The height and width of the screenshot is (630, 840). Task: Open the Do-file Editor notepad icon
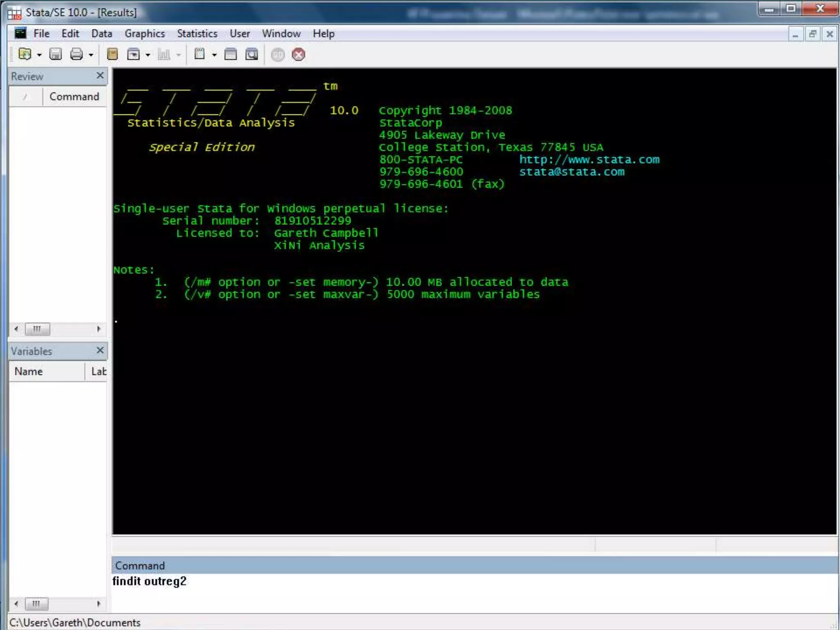click(200, 54)
